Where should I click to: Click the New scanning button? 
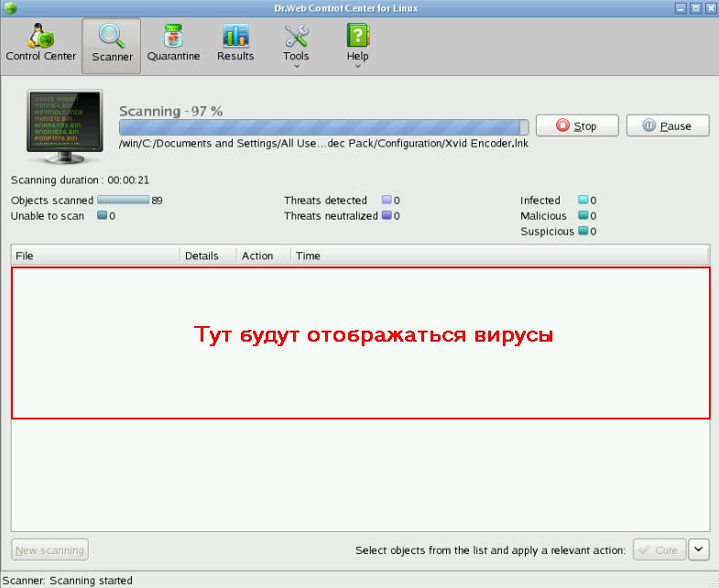(x=50, y=550)
